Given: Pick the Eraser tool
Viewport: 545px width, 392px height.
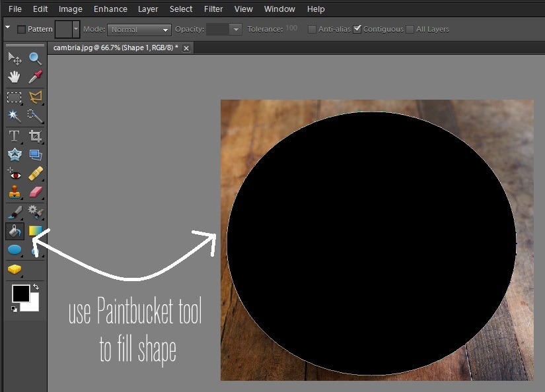Looking at the screenshot, I should pyautogui.click(x=35, y=193).
